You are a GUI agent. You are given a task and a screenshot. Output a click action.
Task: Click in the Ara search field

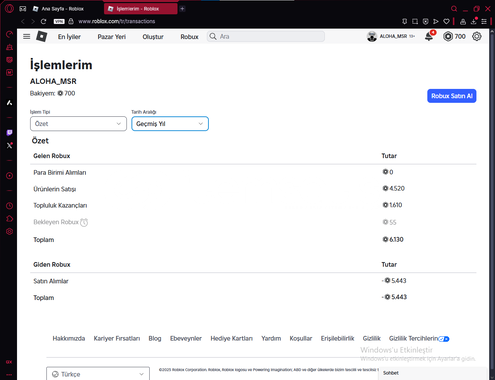pyautogui.click(x=266, y=36)
